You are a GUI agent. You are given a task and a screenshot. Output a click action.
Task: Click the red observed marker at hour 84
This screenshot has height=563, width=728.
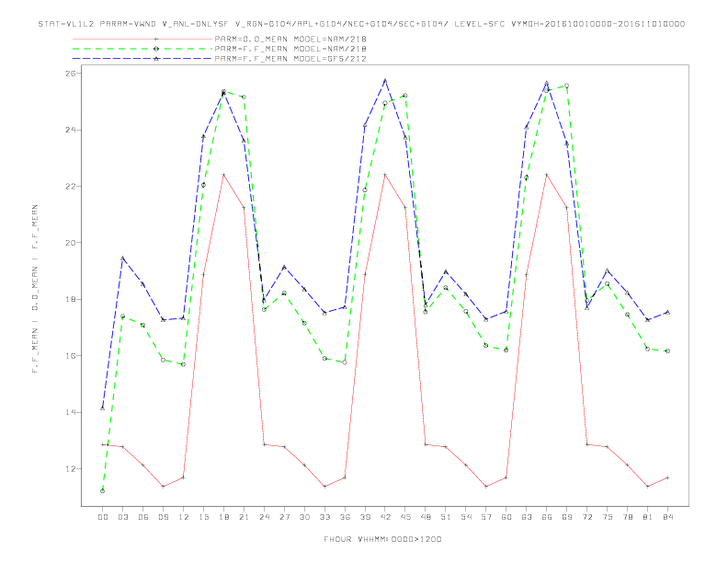[x=668, y=477]
